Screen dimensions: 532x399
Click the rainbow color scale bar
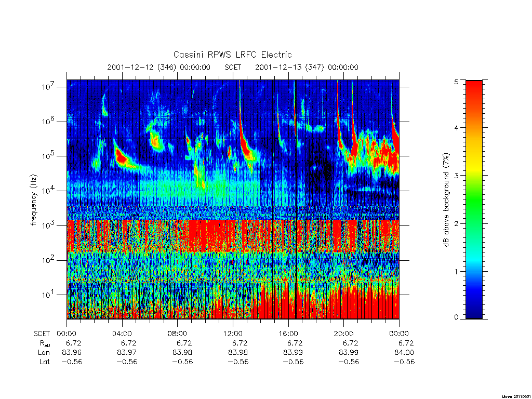(x=474, y=199)
